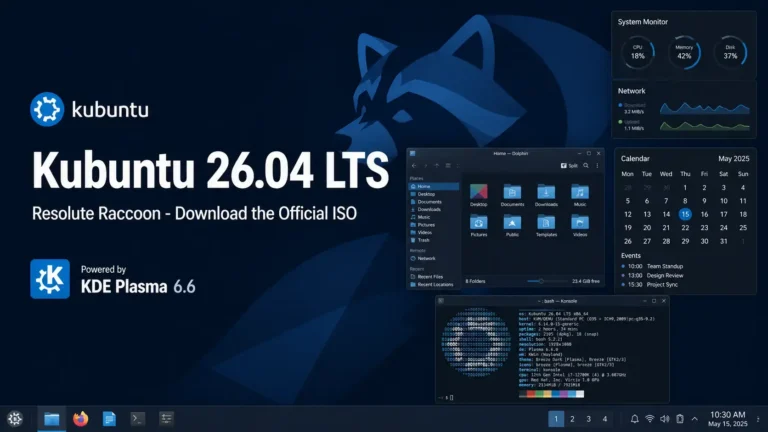Select the Pictures folder icon in the Dolphin file view
768x432 pixels.
pyautogui.click(x=479, y=222)
